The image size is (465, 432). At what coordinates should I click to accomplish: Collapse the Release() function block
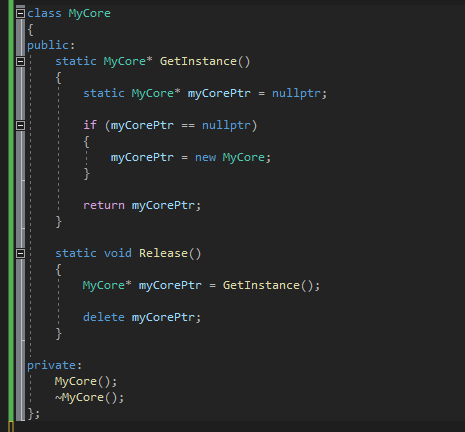click(x=20, y=253)
